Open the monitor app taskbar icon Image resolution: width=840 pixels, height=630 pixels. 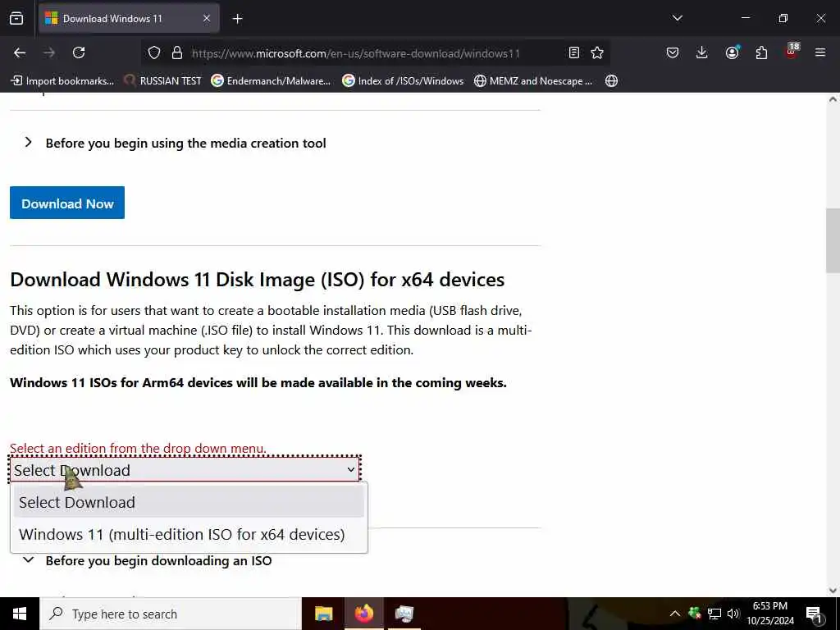click(x=404, y=614)
